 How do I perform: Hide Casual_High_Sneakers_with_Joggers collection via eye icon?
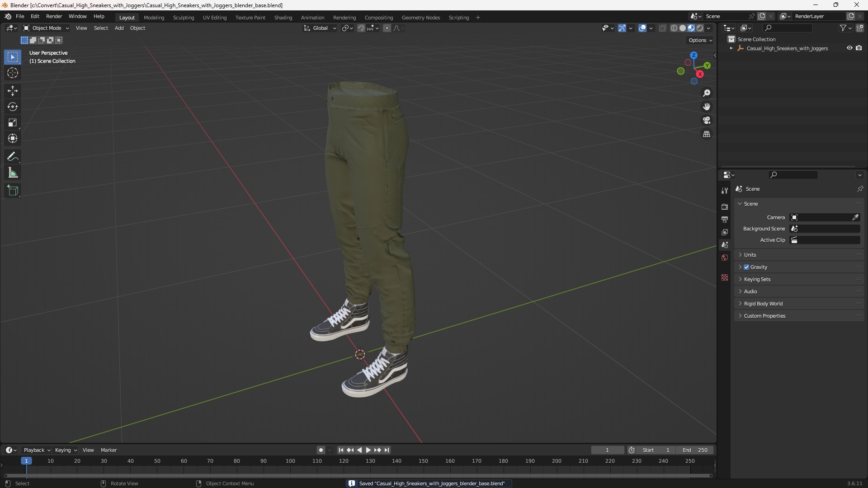[849, 48]
